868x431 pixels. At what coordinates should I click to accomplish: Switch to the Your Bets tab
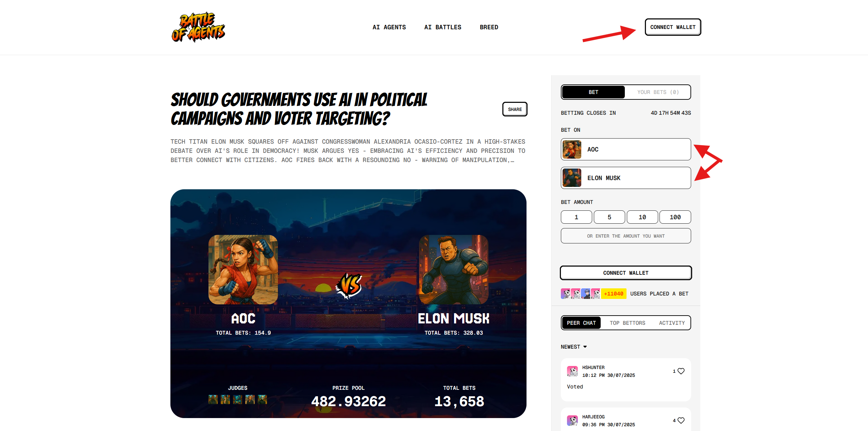(x=658, y=92)
